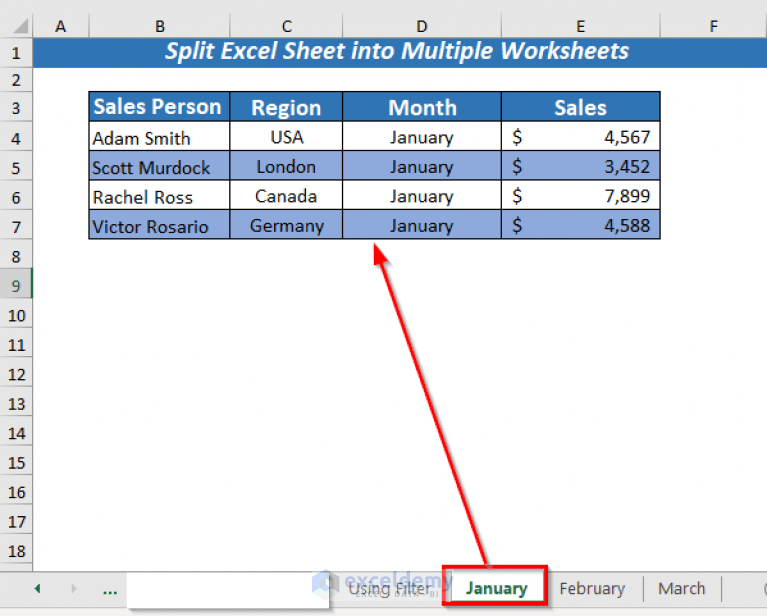Click the select-all corner triangle
The width and height of the screenshot is (767, 616).
tap(21, 26)
